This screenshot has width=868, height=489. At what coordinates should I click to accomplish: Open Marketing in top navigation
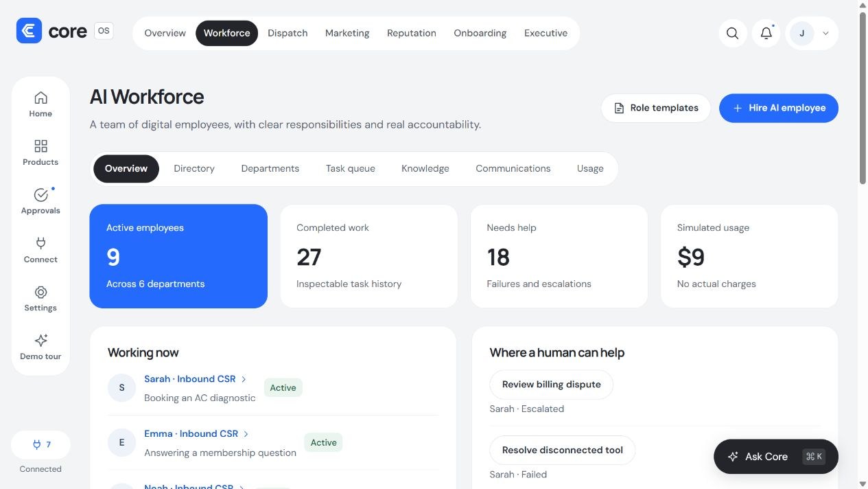(x=347, y=33)
